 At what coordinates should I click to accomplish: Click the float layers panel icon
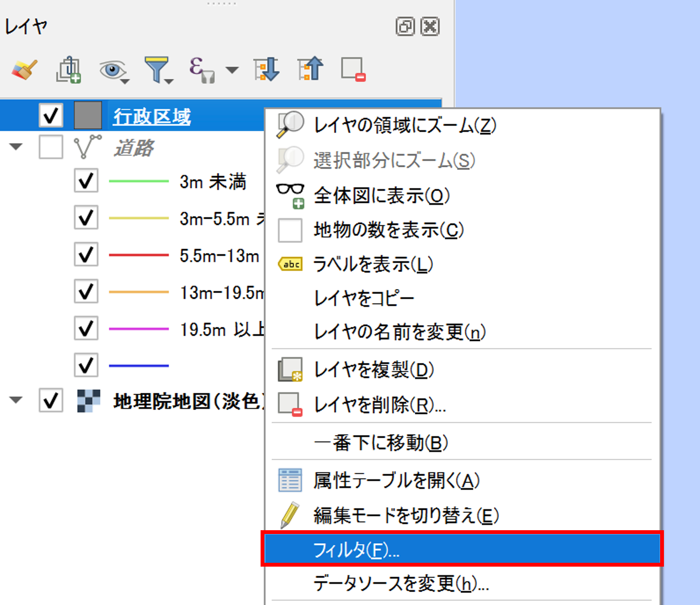tap(405, 26)
